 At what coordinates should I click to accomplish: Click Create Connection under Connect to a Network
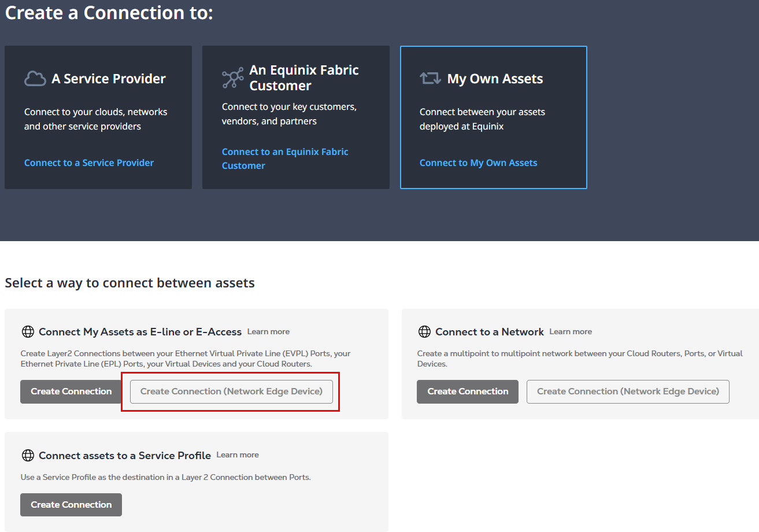[x=468, y=391]
